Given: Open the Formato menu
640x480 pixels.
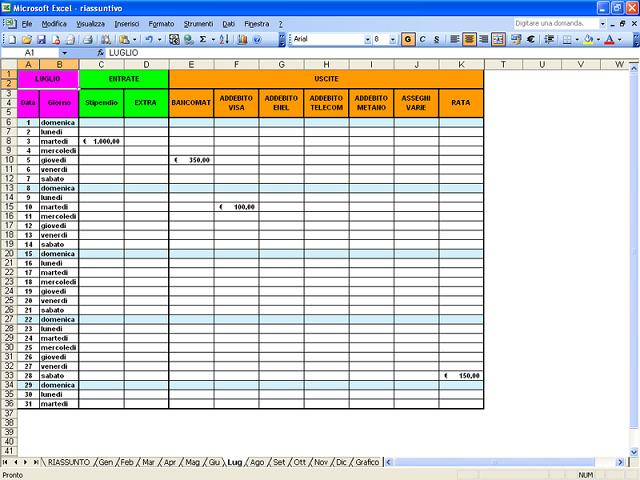Looking at the screenshot, I should 160,23.
